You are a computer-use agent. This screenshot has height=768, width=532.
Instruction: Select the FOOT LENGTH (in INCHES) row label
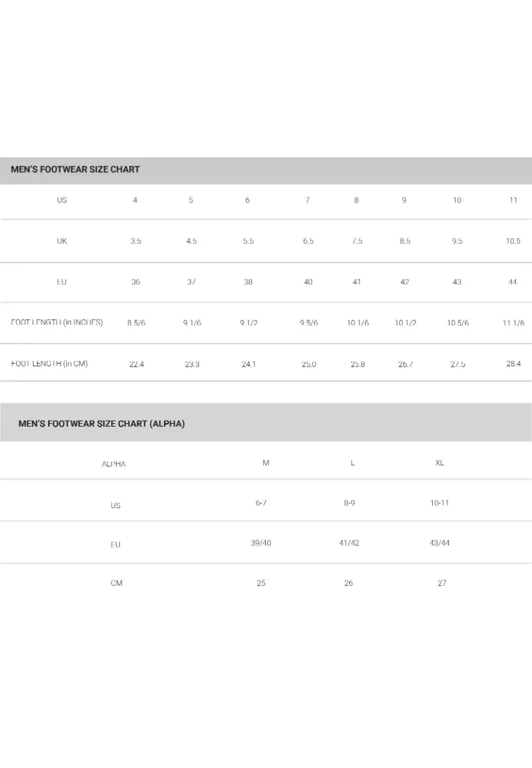57,323
